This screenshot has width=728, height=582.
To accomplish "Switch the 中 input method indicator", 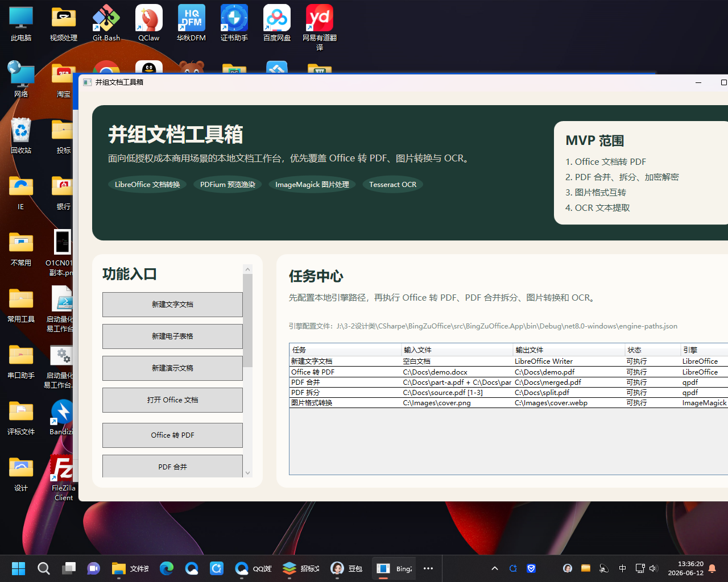I will 622,568.
